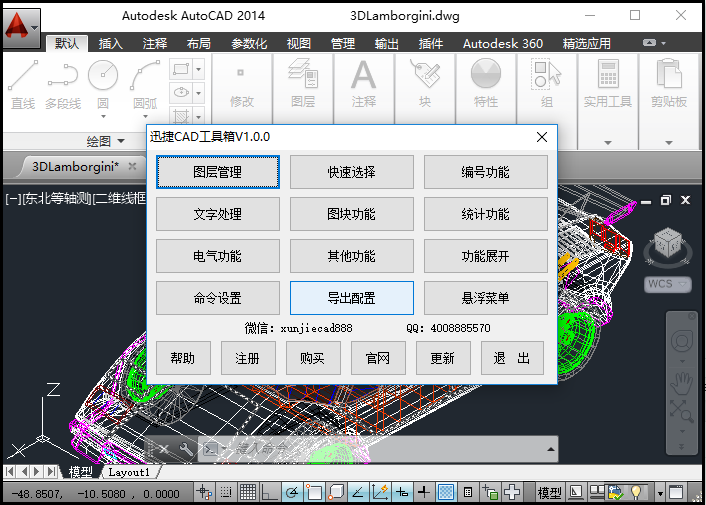
Task: Open the AutoCAD application menu logo
Action: tap(22, 27)
